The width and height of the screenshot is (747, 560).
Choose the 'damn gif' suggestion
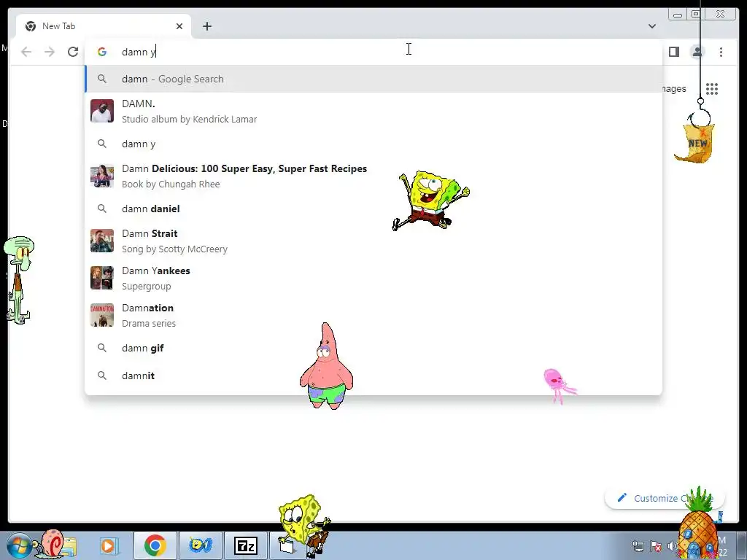(373, 348)
